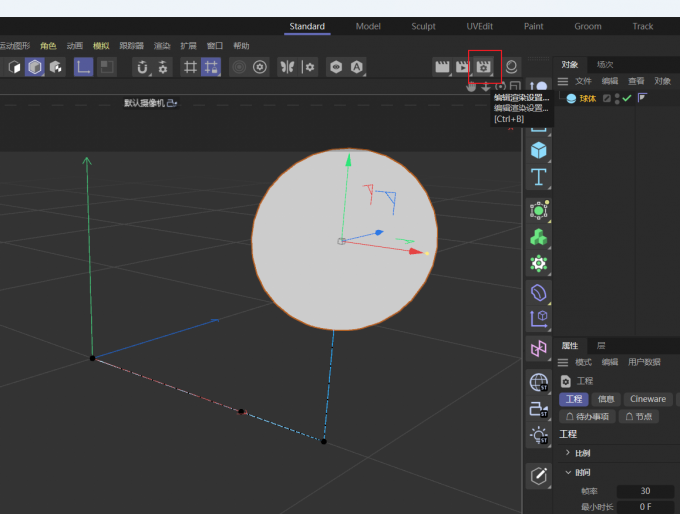The width and height of the screenshot is (680, 514).
Task: Open the purple bend deformer icon
Action: click(x=539, y=292)
